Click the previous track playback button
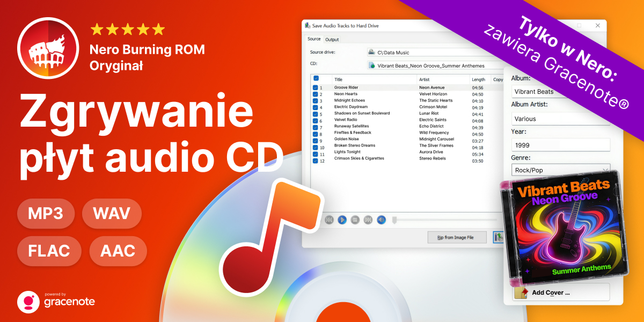The height and width of the screenshot is (322, 644). [329, 219]
